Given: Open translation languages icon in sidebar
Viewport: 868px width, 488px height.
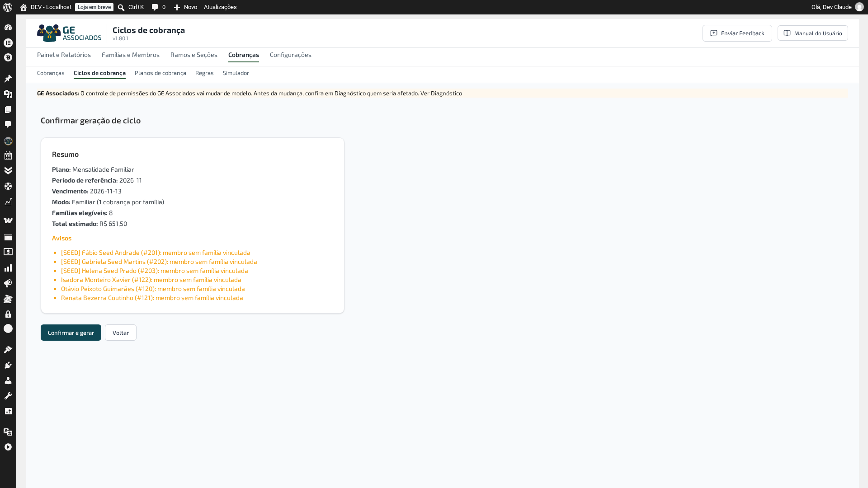Looking at the screenshot, I should tap(8, 432).
